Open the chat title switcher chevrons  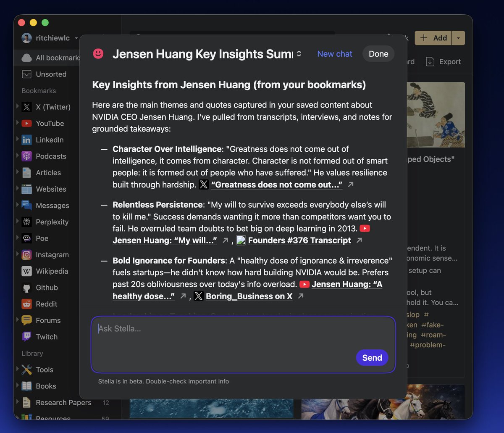click(299, 54)
